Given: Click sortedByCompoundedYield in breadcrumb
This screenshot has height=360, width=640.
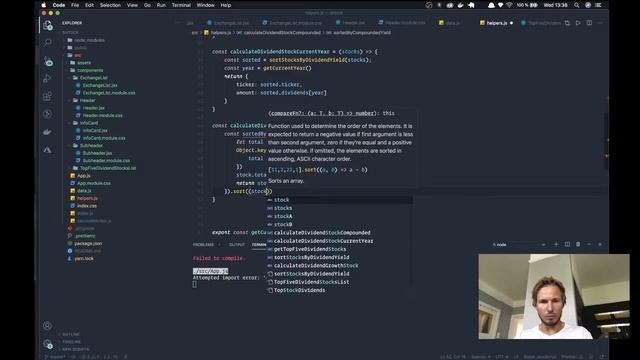Looking at the screenshot, I should coord(362,33).
